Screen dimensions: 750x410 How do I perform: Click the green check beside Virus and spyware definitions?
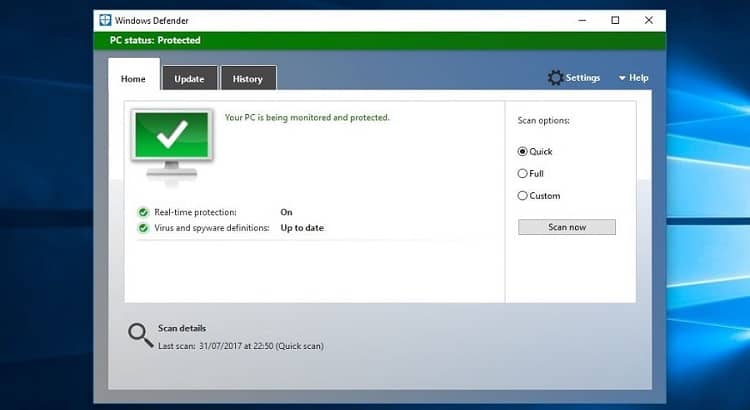pyautogui.click(x=143, y=228)
